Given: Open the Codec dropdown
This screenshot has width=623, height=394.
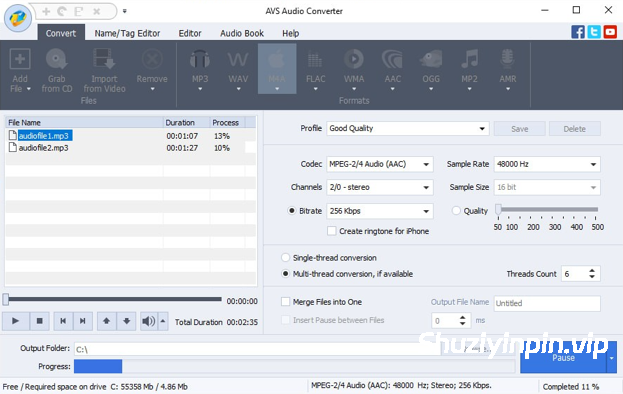Looking at the screenshot, I should [x=379, y=164].
